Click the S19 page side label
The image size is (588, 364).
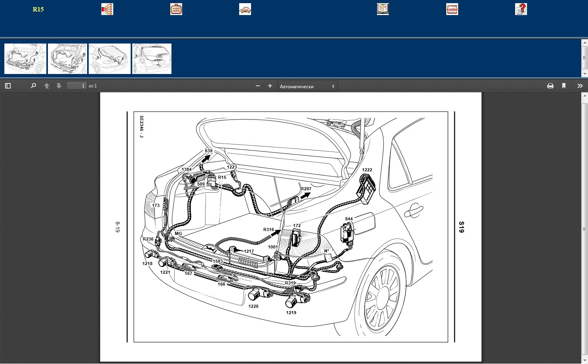click(461, 227)
